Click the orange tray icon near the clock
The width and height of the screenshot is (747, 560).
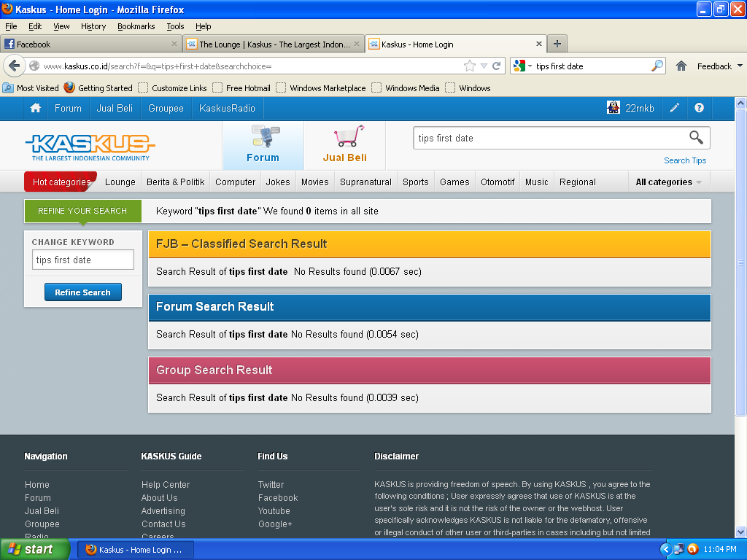(693, 549)
